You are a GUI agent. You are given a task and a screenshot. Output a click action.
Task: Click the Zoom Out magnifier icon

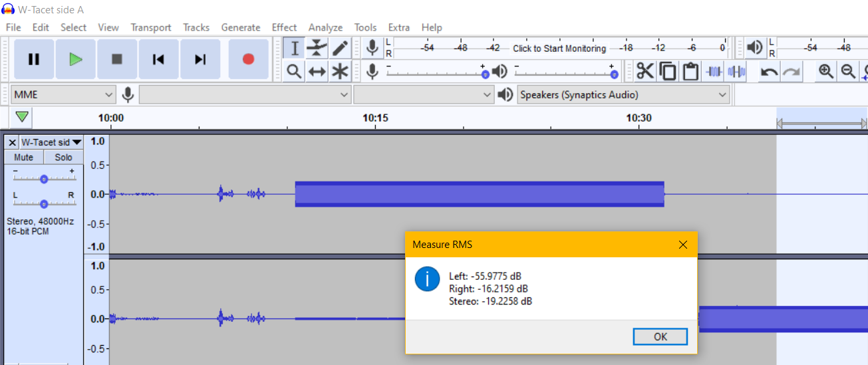pyautogui.click(x=848, y=71)
